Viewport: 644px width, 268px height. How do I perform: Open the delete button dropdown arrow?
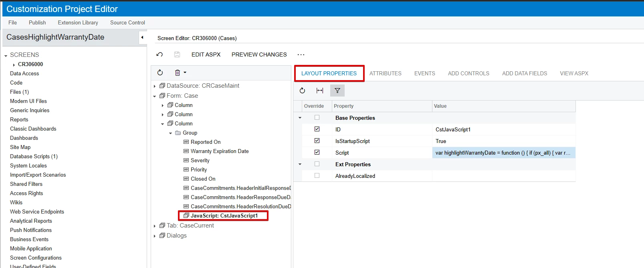click(185, 73)
